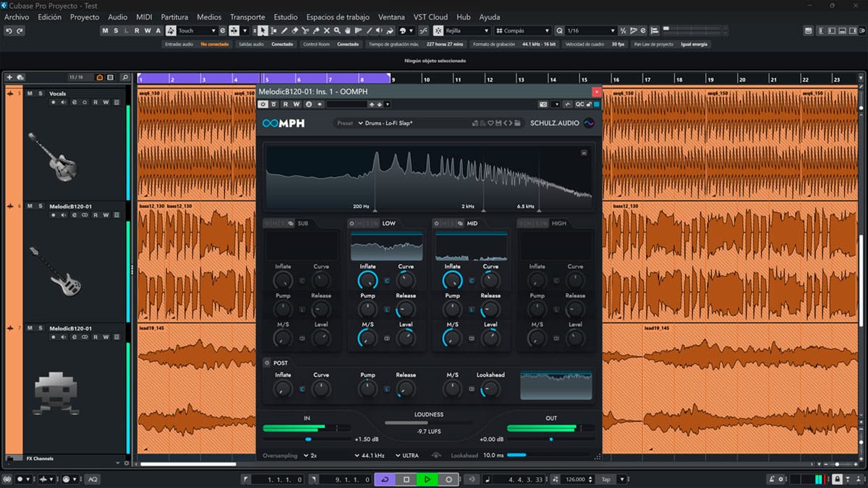Click the Lookahead 10.0 ms slider
This screenshot has height=488, width=868.
pyautogui.click(x=550, y=455)
